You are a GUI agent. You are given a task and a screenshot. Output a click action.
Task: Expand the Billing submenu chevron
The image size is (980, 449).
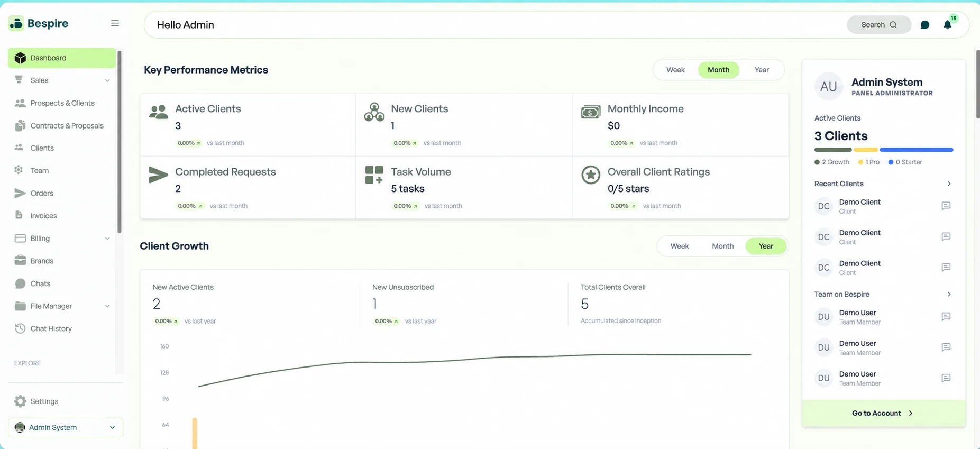coord(107,239)
